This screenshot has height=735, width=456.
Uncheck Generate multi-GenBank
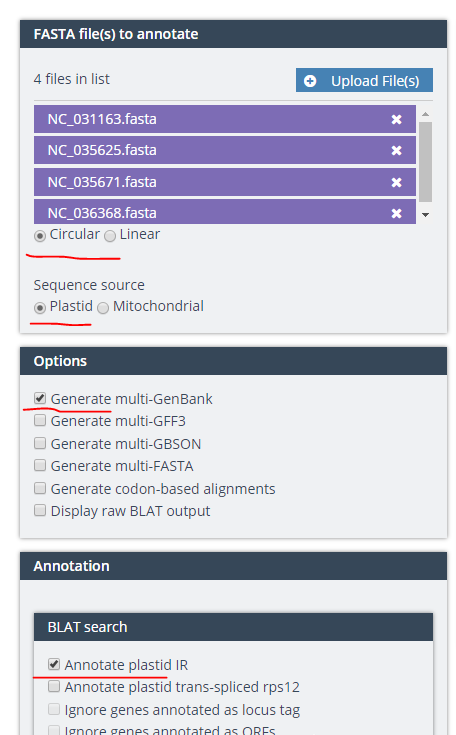(x=40, y=398)
